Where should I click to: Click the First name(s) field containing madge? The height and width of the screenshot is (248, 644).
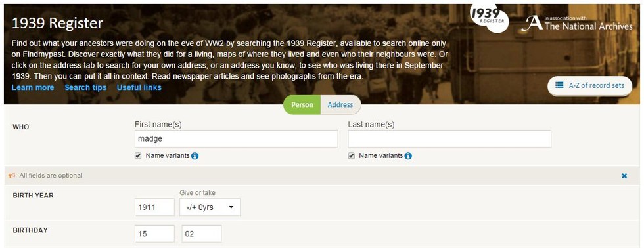click(236, 139)
